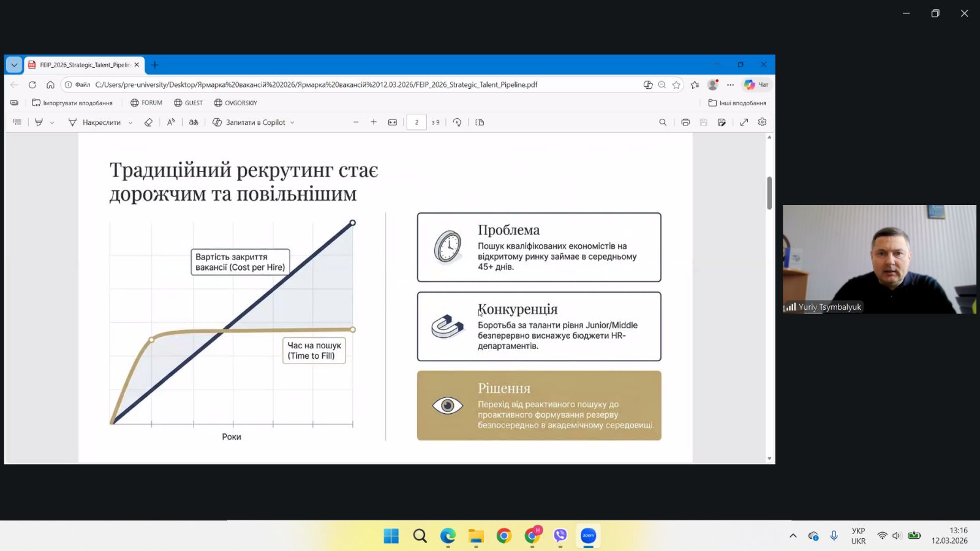Open the Copilot Чат button
Image resolution: width=980 pixels, height=551 pixels.
pos(756,85)
